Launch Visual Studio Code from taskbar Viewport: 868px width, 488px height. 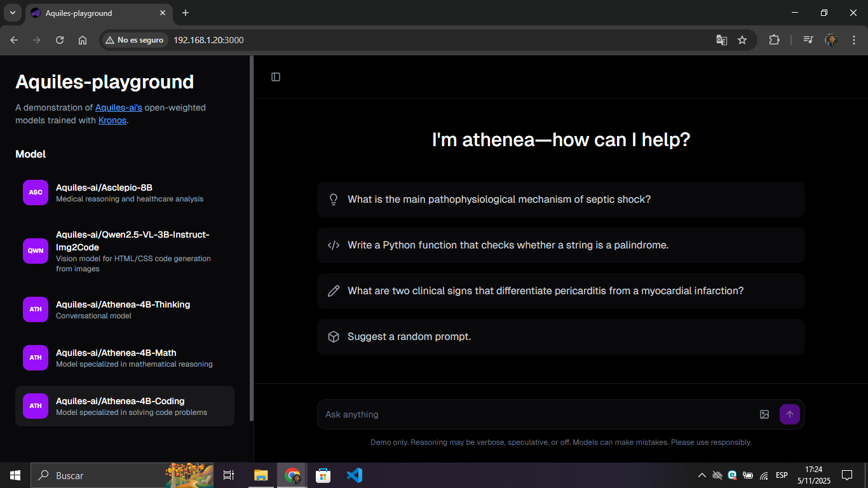tap(354, 475)
